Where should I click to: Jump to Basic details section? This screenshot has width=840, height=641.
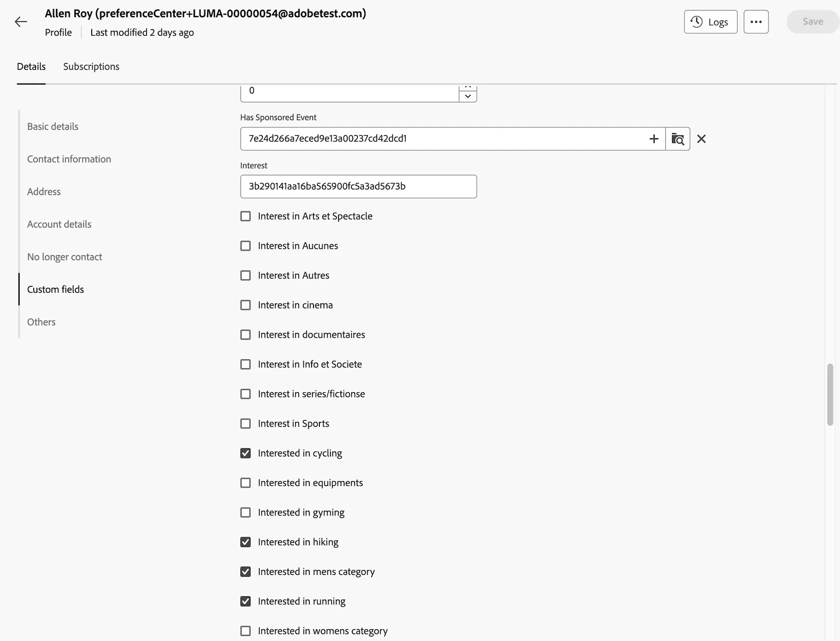pyautogui.click(x=53, y=126)
